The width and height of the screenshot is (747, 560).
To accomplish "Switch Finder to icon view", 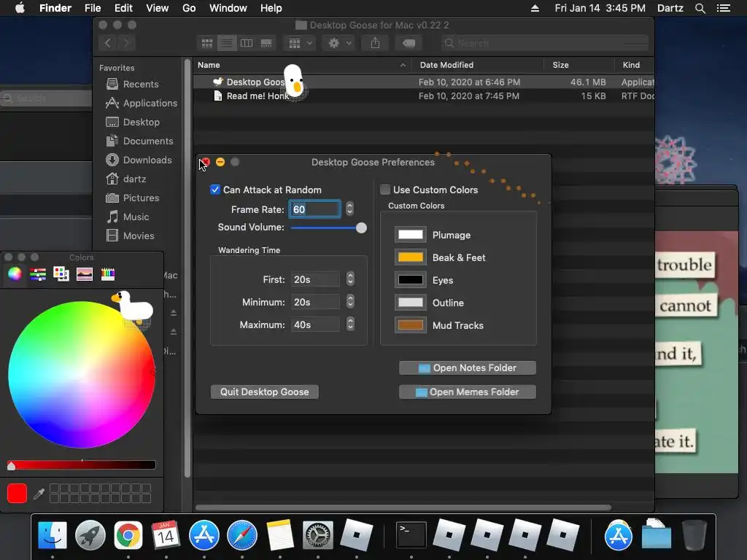I will click(x=207, y=43).
